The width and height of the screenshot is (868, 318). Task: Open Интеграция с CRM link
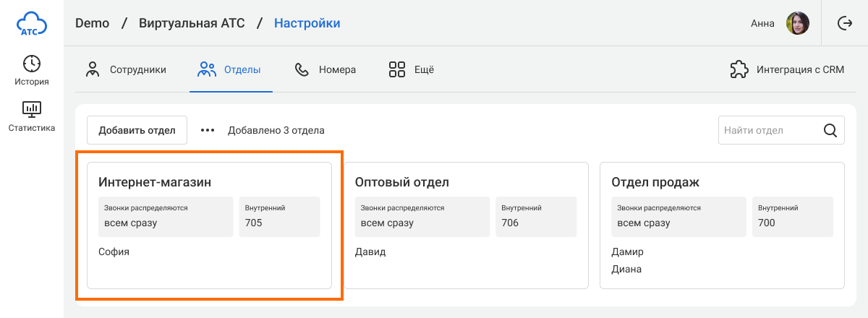point(800,70)
